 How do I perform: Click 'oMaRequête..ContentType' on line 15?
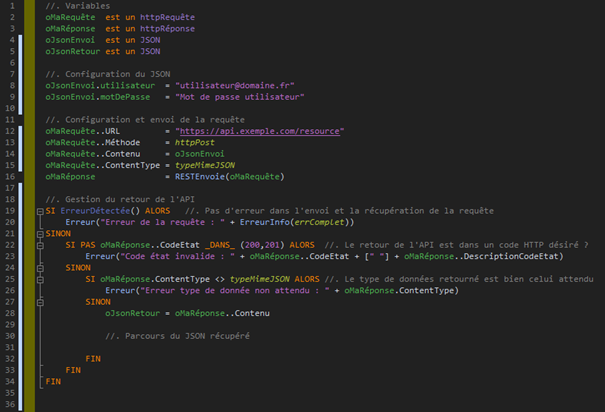pos(103,165)
